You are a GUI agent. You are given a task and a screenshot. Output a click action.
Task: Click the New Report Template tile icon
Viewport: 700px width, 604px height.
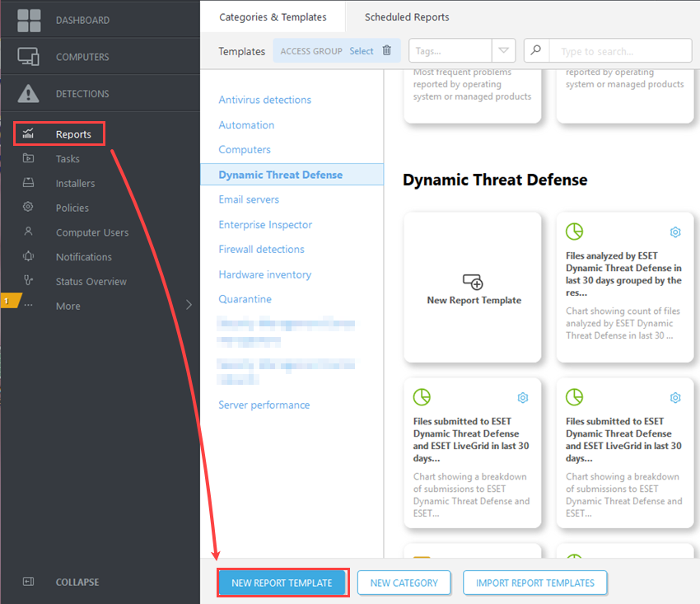(473, 282)
